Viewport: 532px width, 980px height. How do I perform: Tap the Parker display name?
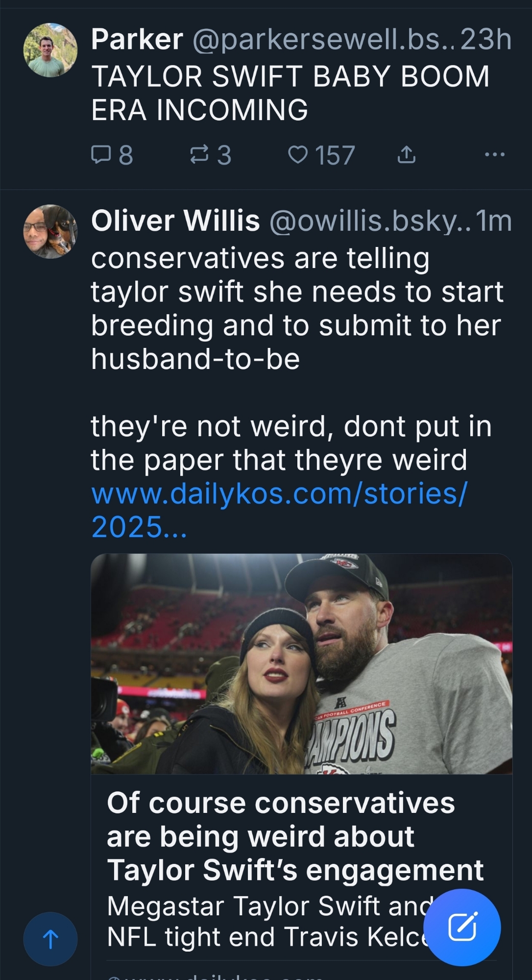tap(137, 39)
